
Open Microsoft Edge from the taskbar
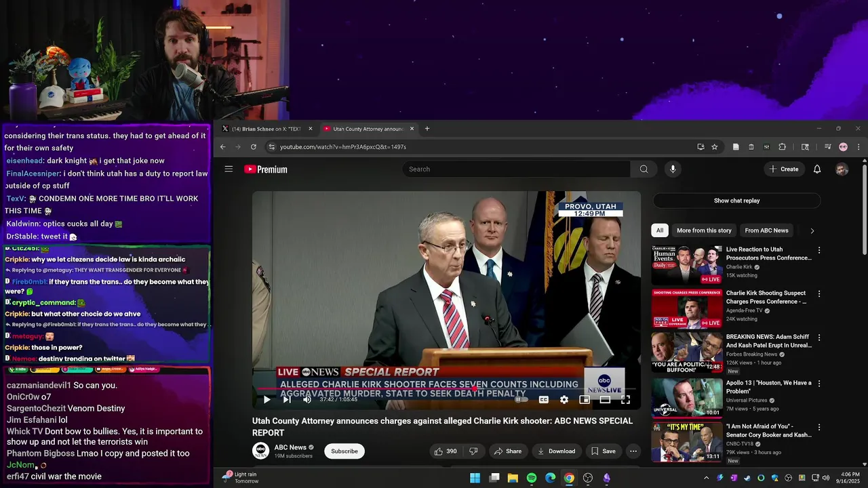550,478
